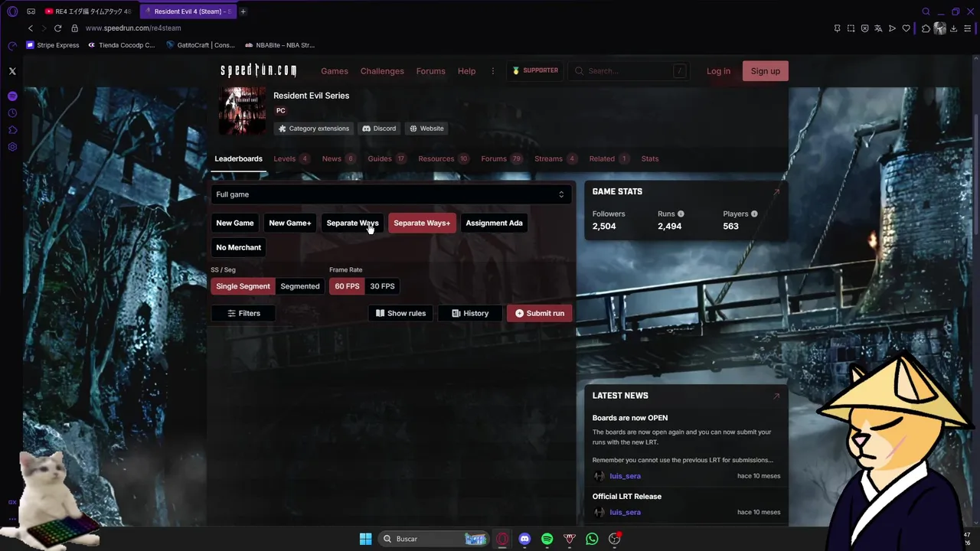Click the speedrun.com logo
This screenshot has height=551, width=980.
tap(258, 70)
